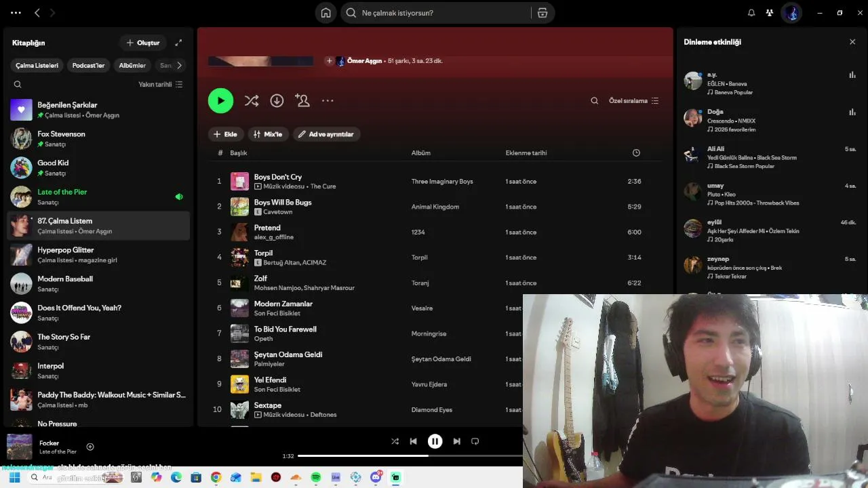Viewport: 868px width, 488px height.
Task: Open Hyperpop Glitter playlist in library
Action: [x=99, y=255]
